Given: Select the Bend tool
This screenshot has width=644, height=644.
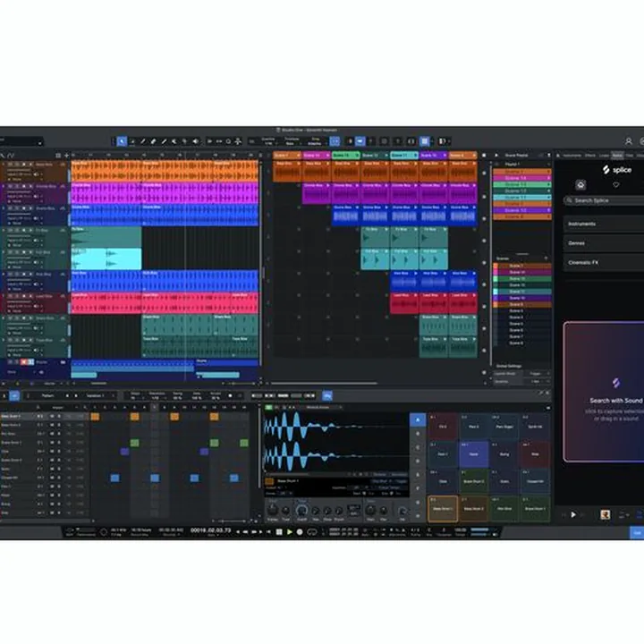Looking at the screenshot, I should coord(184,141).
